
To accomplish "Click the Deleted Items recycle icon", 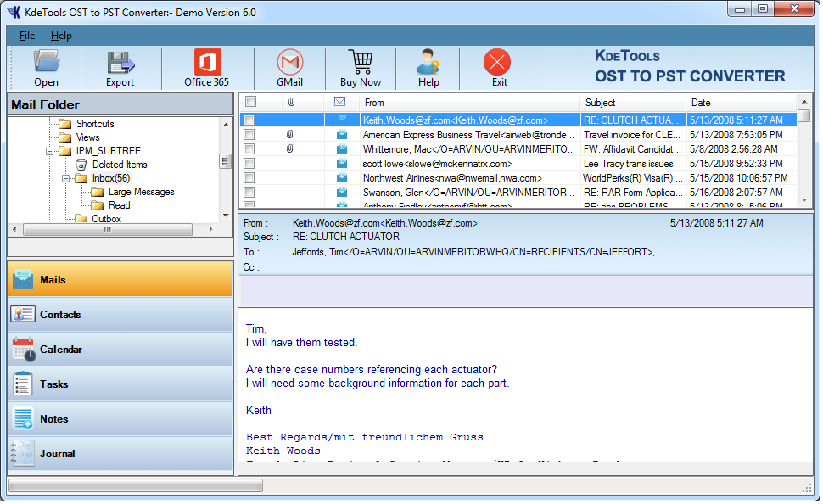I will pos(81,165).
